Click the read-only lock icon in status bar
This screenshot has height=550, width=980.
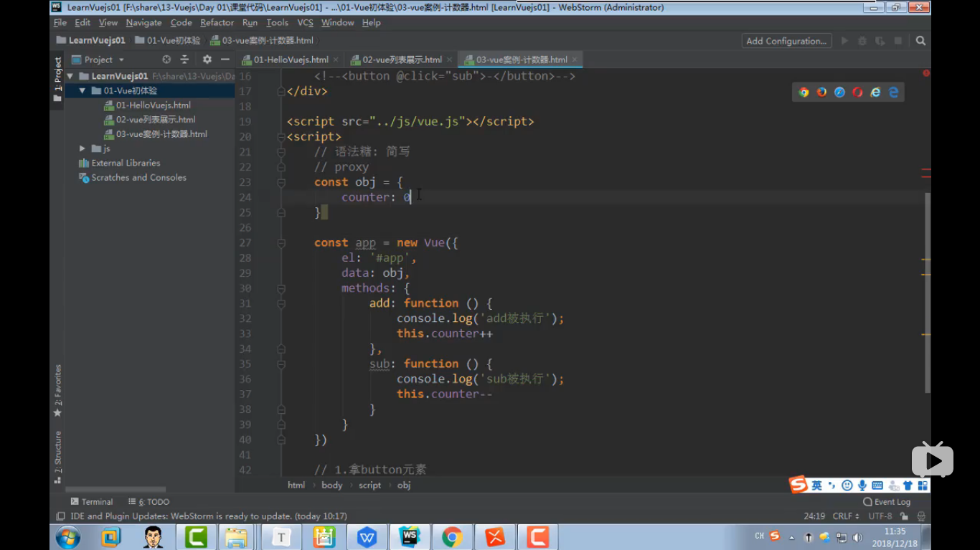pyautogui.click(x=905, y=516)
